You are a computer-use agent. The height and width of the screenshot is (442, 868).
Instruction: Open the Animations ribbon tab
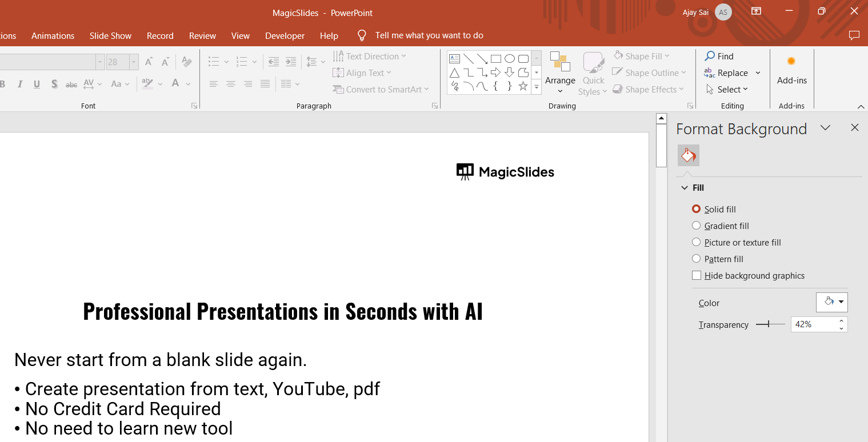[53, 35]
